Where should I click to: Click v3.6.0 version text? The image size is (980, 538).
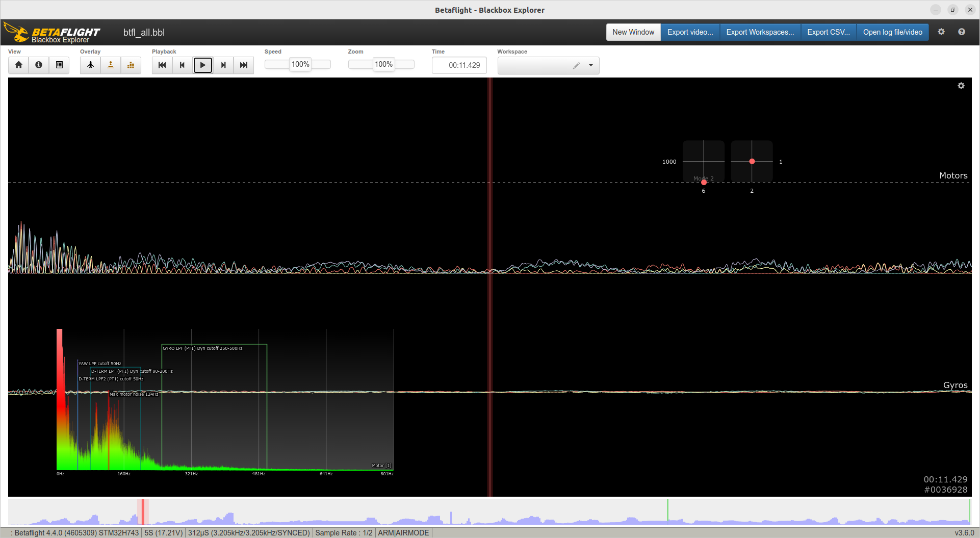click(965, 533)
